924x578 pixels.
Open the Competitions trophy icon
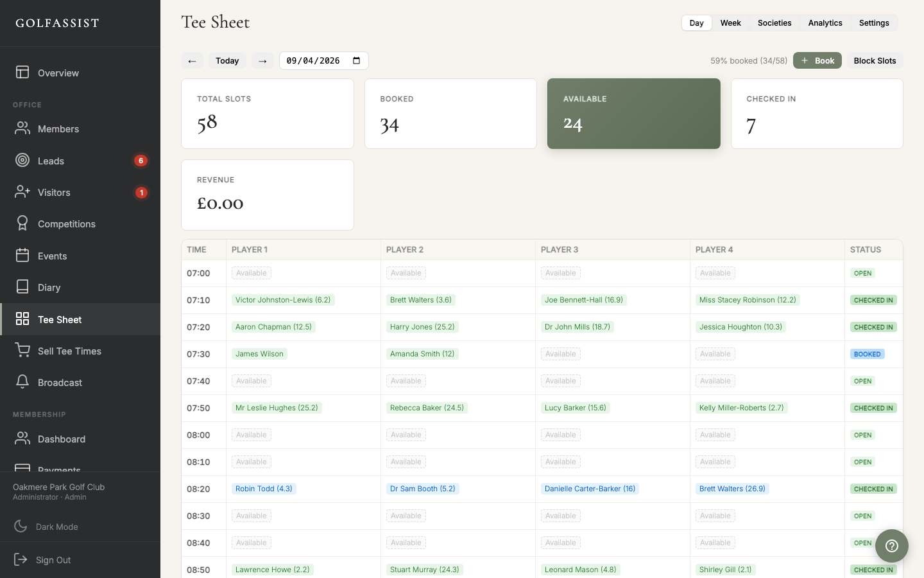coord(22,223)
